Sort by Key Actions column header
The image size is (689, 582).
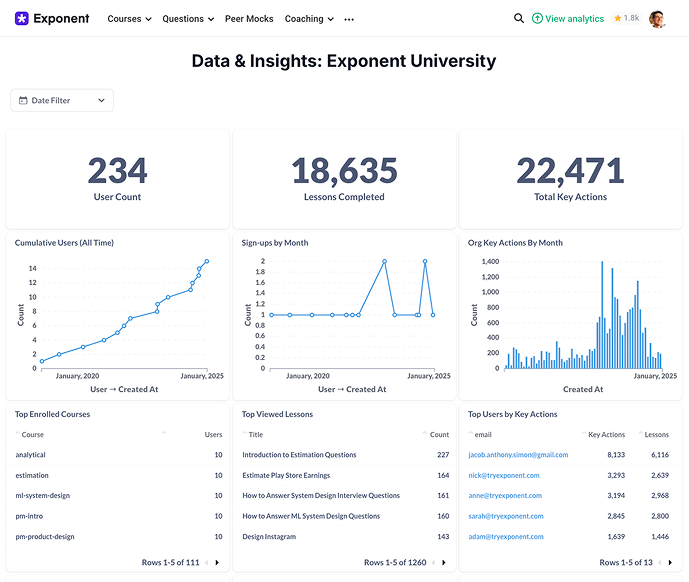click(x=606, y=435)
